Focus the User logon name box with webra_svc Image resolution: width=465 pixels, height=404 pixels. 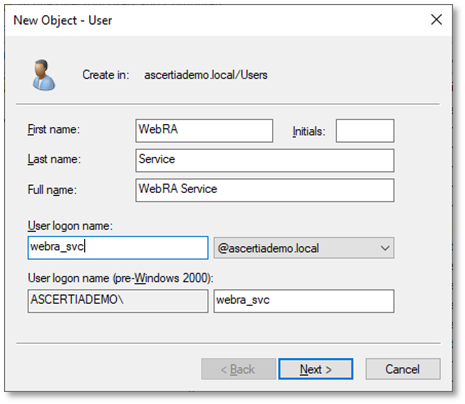(x=118, y=248)
